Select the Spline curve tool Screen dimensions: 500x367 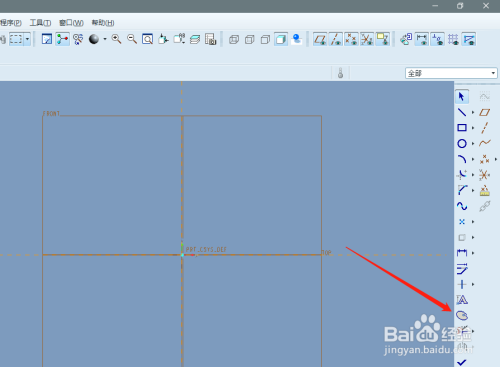[462, 206]
